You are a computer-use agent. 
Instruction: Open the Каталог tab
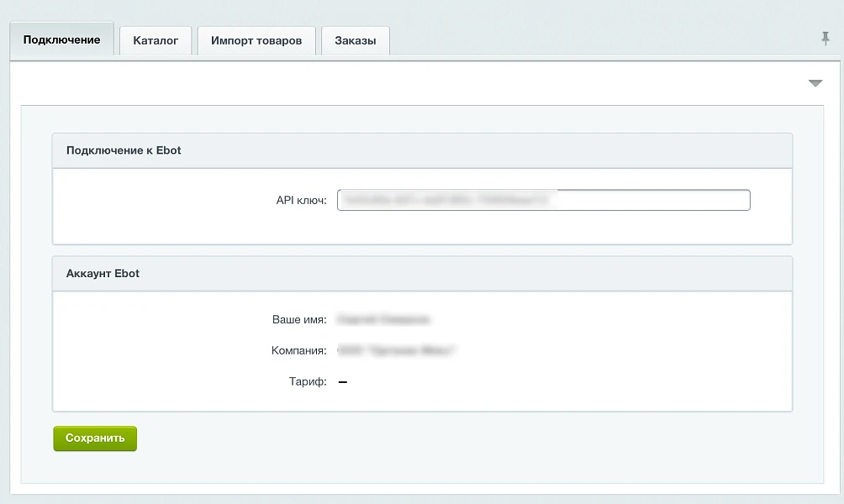(156, 40)
